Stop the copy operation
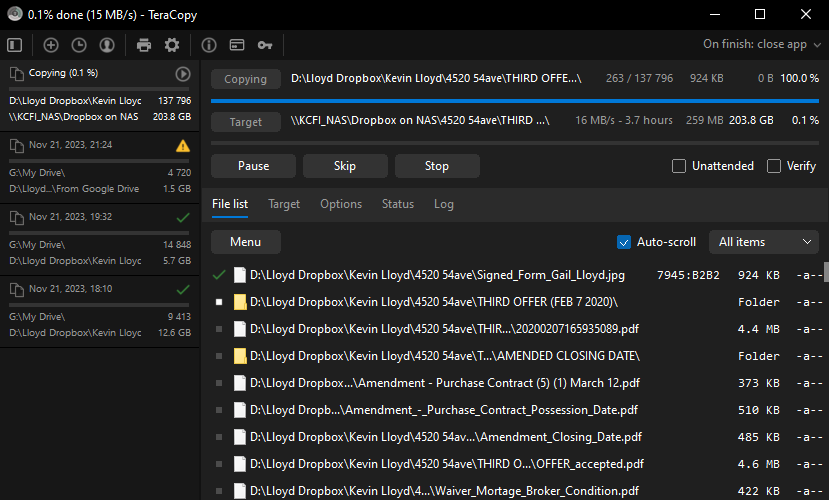829x500 pixels. point(437,166)
